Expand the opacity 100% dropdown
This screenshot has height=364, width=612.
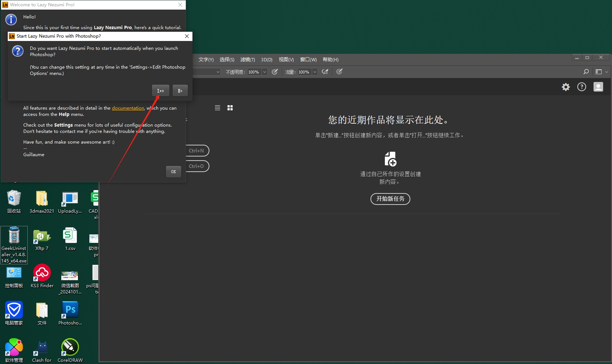(264, 72)
